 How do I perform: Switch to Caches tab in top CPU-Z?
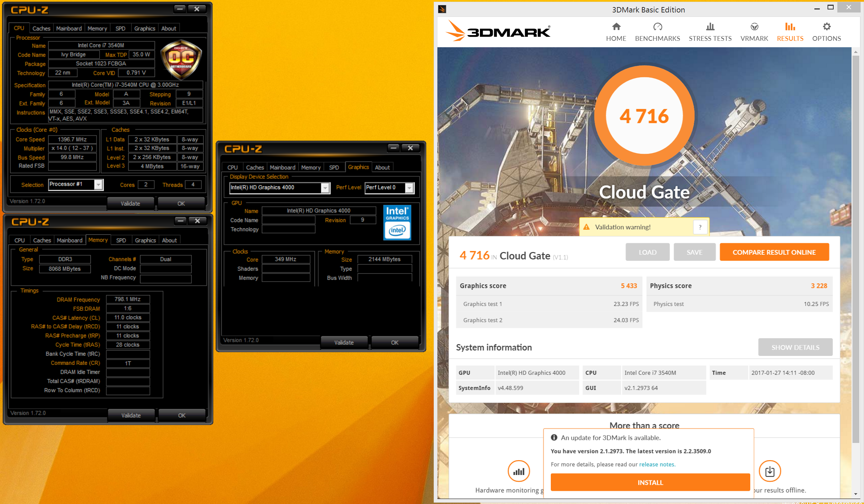click(x=41, y=28)
